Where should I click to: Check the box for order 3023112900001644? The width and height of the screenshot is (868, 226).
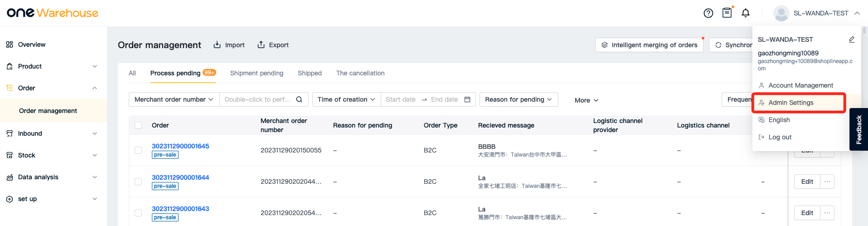pyautogui.click(x=138, y=182)
